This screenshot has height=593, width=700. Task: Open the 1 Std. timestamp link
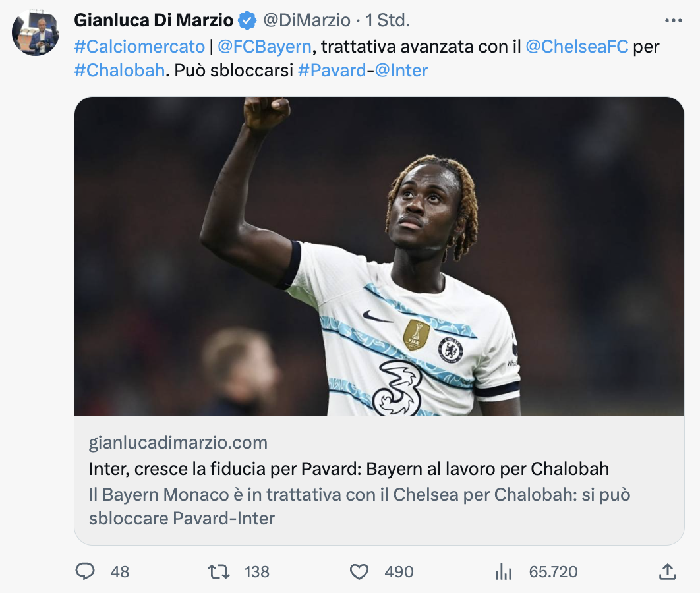(x=388, y=20)
